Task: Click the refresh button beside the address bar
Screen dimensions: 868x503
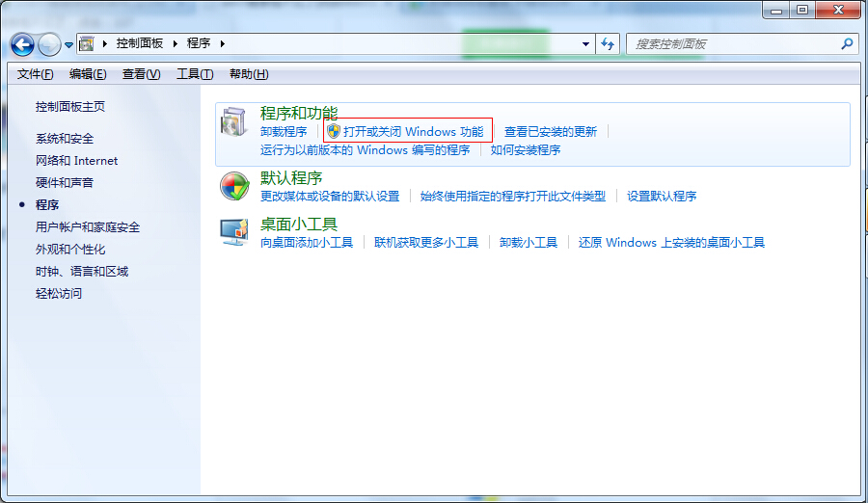Action: point(608,44)
